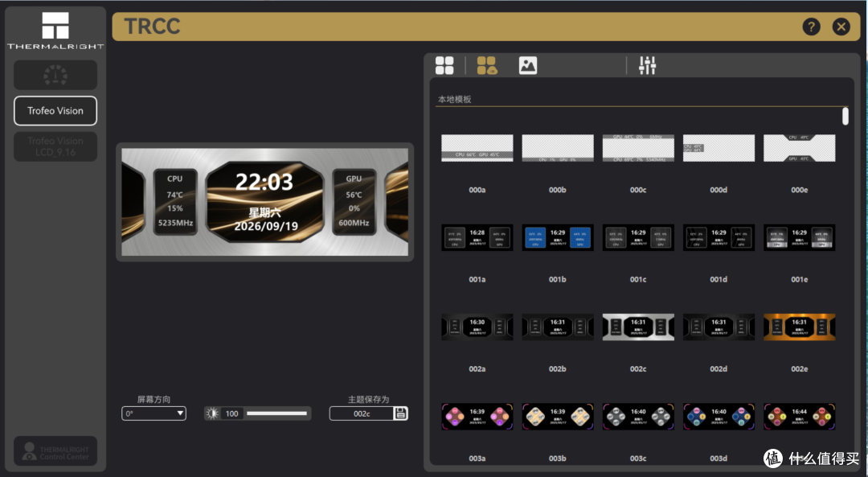Click the template list vertical scrollbar

(845, 117)
